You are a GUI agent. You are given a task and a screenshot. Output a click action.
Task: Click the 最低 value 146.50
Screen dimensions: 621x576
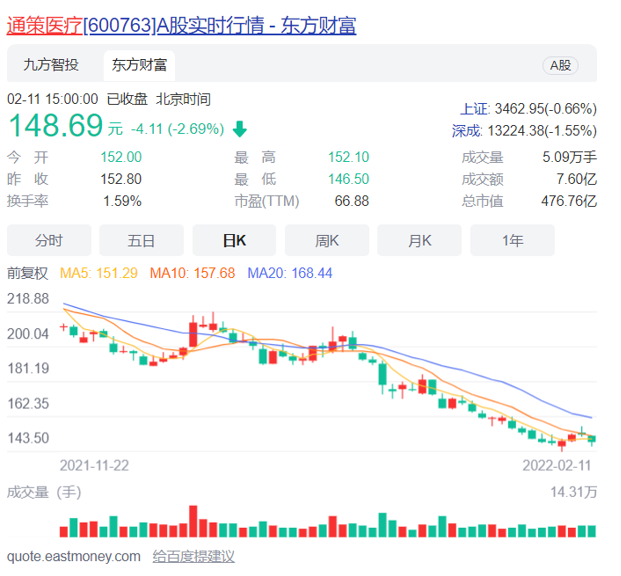349,179
